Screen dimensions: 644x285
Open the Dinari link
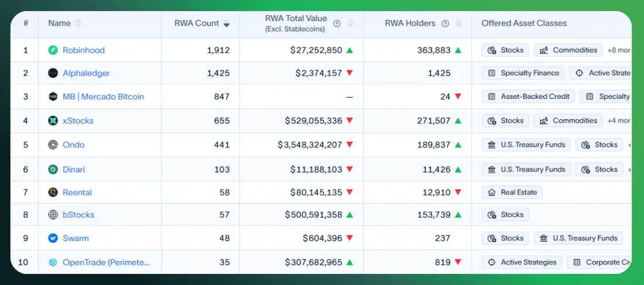click(74, 169)
